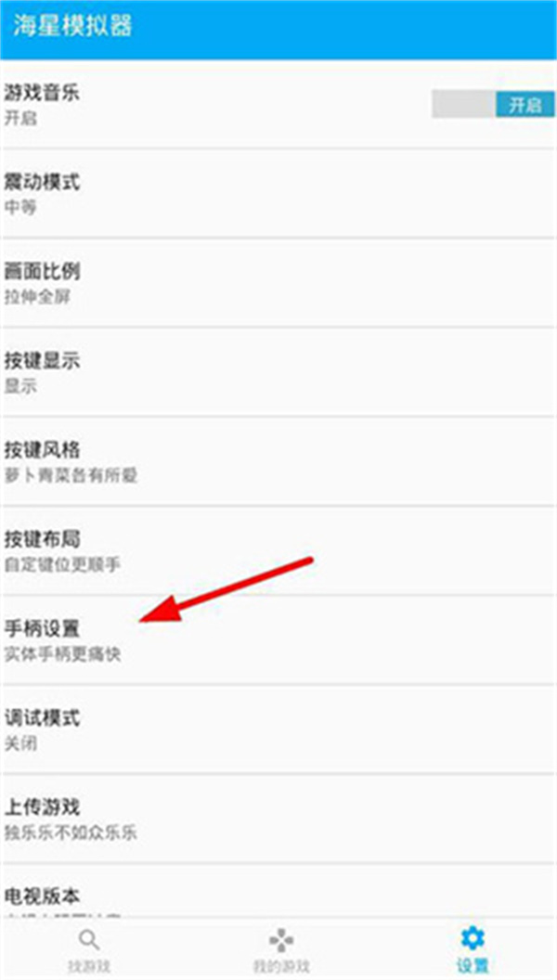
Task: Tap the magnifier icon for 找游戏
Action: [89, 939]
